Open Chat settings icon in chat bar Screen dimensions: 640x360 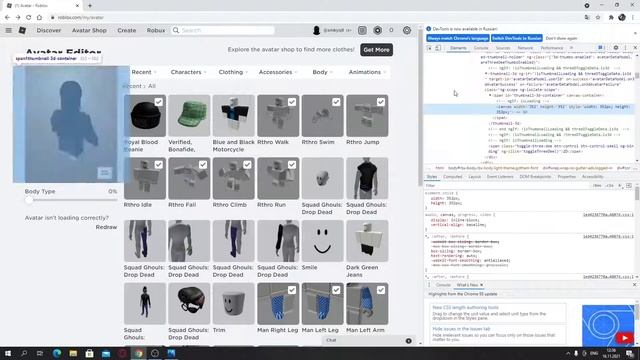409,341
